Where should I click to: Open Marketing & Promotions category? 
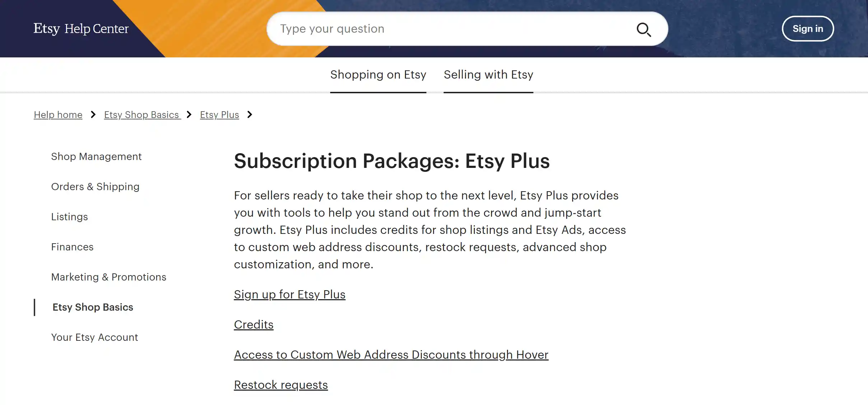tap(109, 277)
